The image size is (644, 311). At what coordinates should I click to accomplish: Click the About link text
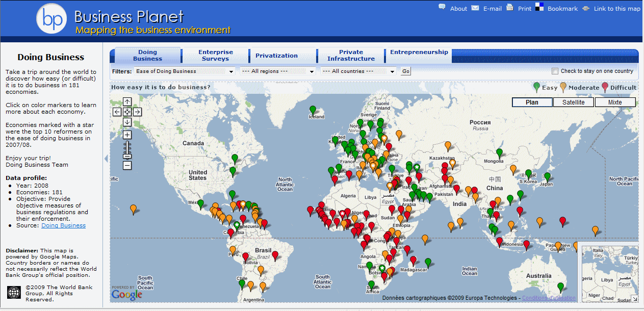[x=458, y=9]
